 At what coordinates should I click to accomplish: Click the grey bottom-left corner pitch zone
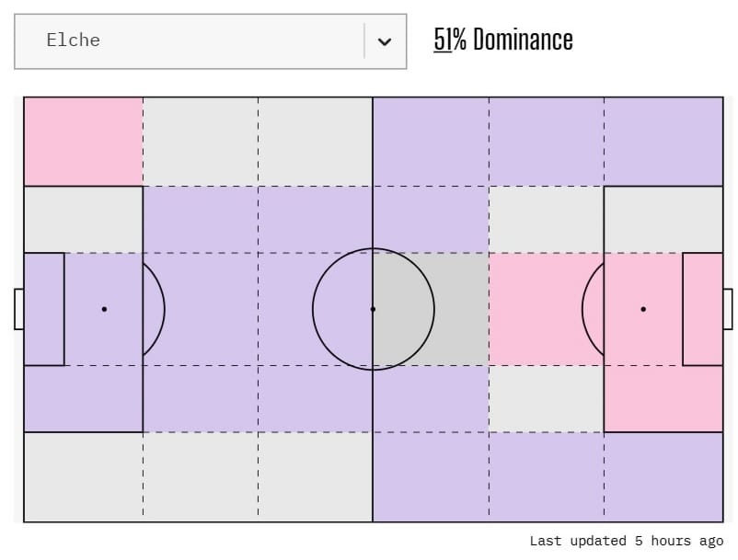pyautogui.click(x=83, y=476)
